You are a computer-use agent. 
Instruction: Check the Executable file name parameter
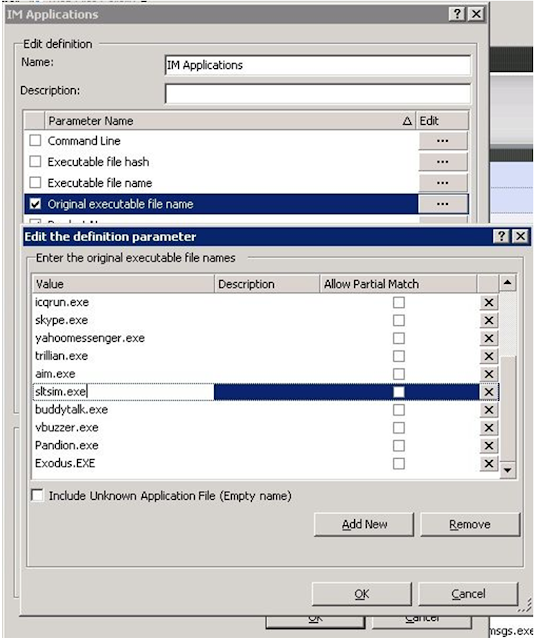36,182
